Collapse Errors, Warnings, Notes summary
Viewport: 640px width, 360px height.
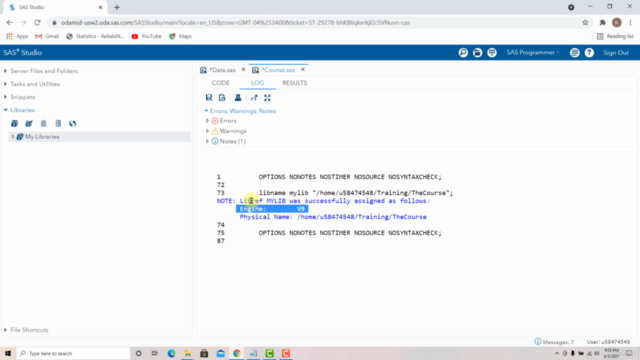coord(207,111)
